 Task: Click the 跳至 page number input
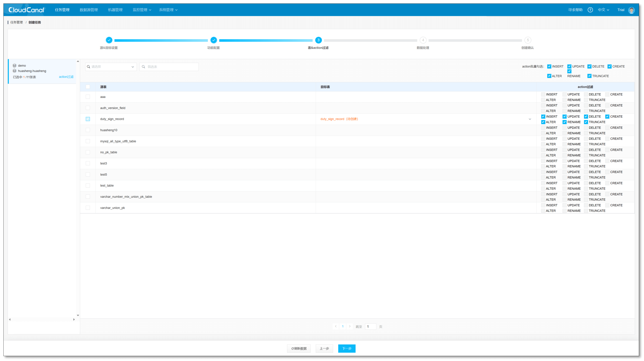click(370, 327)
